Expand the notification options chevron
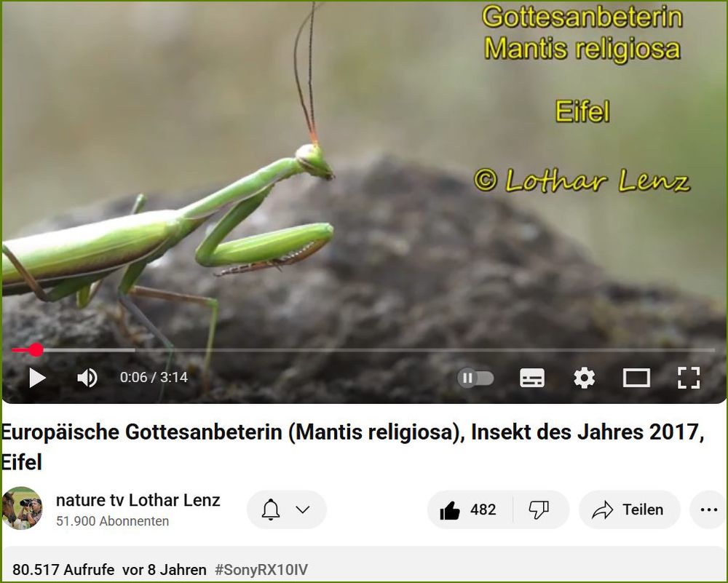The width and height of the screenshot is (728, 583). (303, 510)
